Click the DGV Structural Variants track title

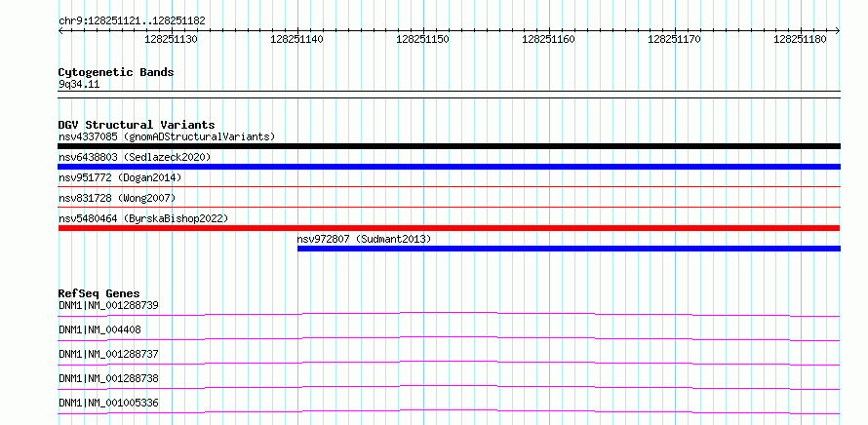[137, 125]
